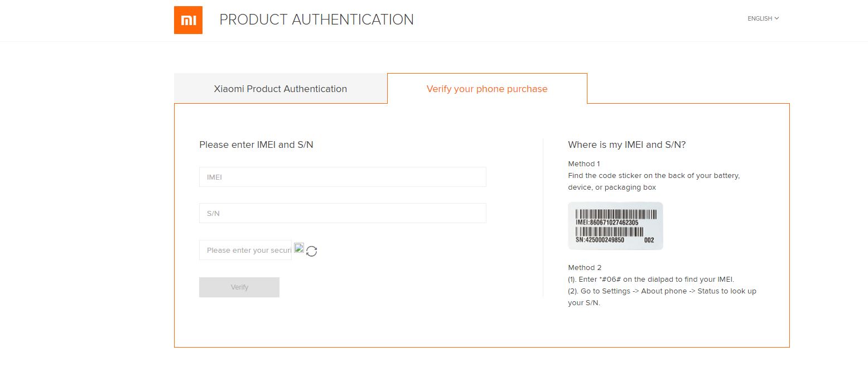The width and height of the screenshot is (868, 366).
Task: Click the broken captcha image
Action: coord(299,248)
